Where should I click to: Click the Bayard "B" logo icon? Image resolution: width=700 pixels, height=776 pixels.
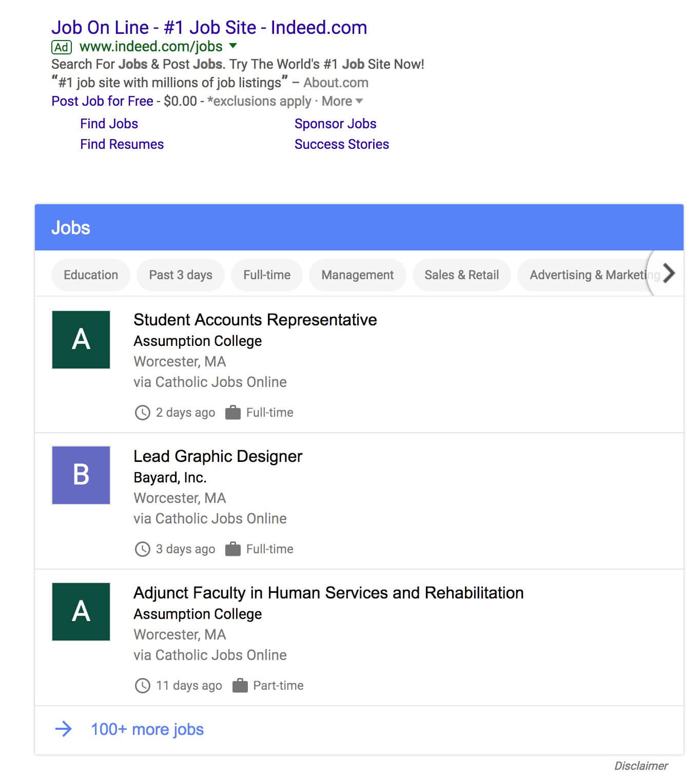pos(81,475)
